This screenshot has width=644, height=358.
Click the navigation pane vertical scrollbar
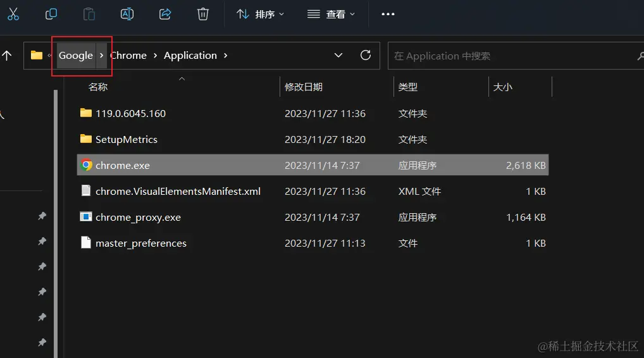[56, 224]
